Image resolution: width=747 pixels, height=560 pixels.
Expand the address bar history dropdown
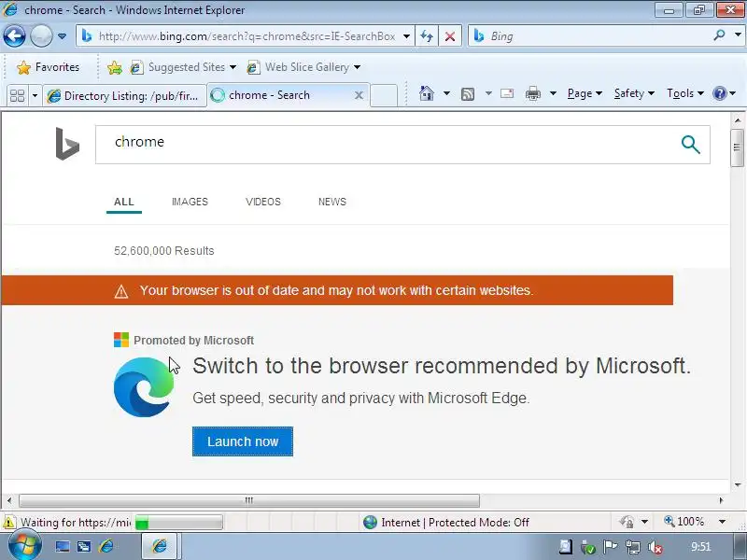[x=406, y=36]
